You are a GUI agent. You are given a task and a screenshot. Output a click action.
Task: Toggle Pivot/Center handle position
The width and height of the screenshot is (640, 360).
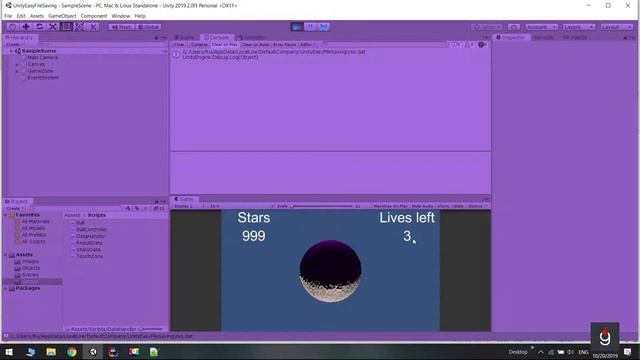pyautogui.click(x=122, y=27)
